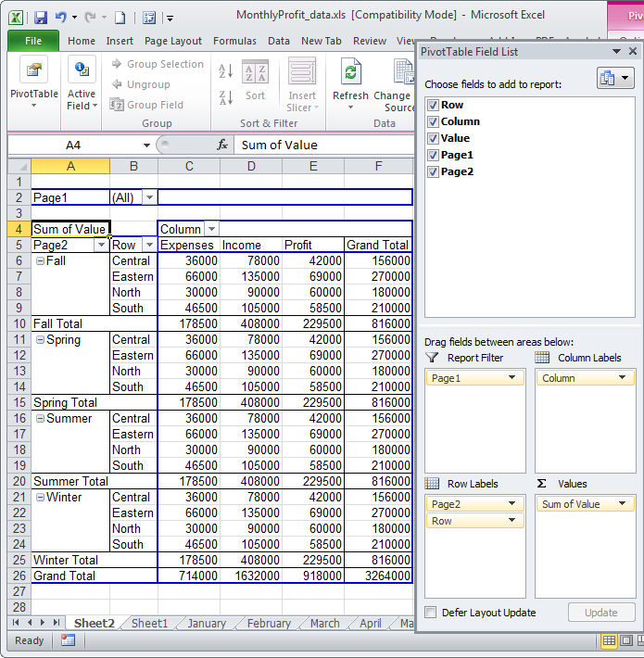Click the Save icon in quick access toolbar
Screen dimensions: 644x658
tap(40, 18)
